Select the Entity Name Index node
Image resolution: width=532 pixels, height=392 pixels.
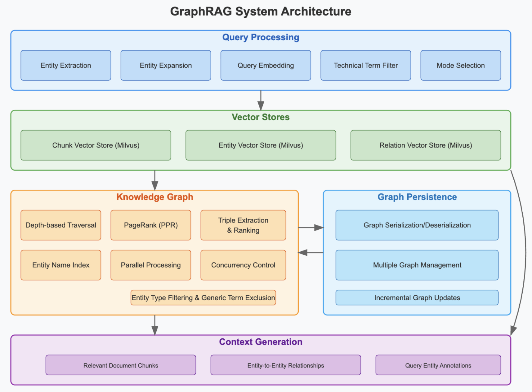pyautogui.click(x=61, y=265)
